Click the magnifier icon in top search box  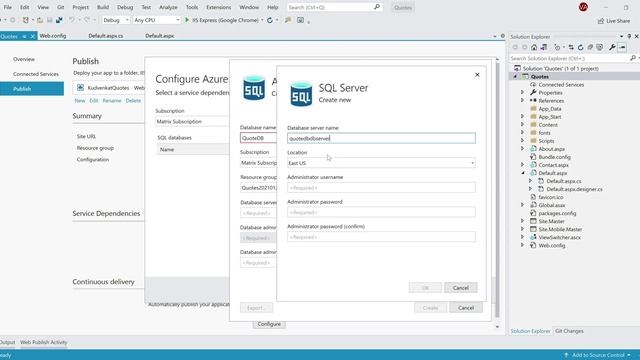tap(377, 7)
